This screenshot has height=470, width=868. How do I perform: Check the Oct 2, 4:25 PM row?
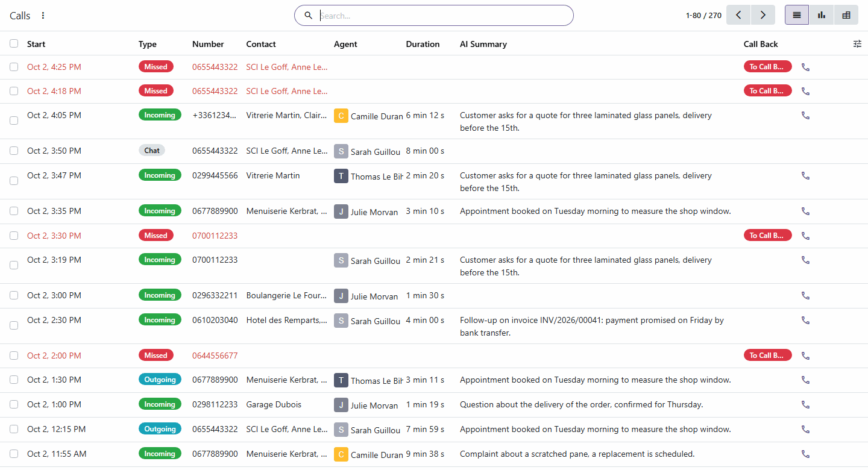[x=14, y=67]
